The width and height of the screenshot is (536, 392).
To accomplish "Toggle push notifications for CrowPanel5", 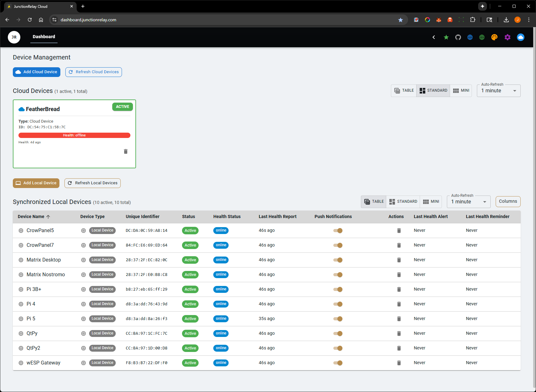I will [338, 231].
